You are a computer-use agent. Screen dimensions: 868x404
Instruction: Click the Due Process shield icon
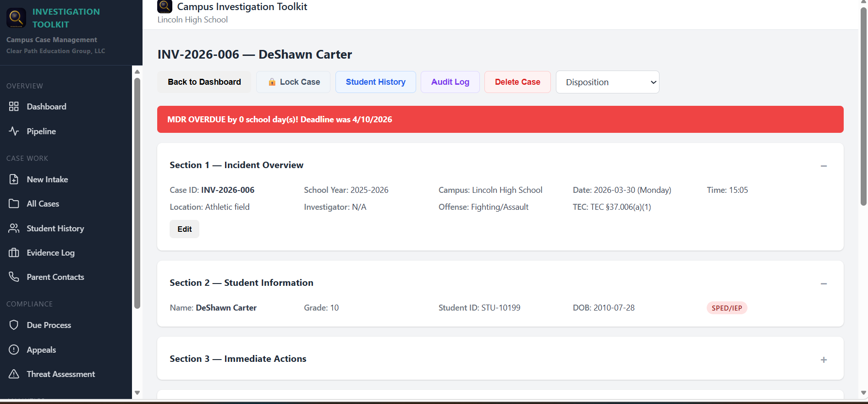click(x=14, y=325)
